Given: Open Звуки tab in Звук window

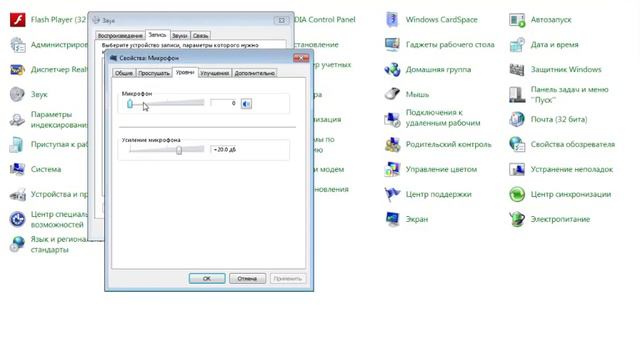Looking at the screenshot, I should coord(180,36).
